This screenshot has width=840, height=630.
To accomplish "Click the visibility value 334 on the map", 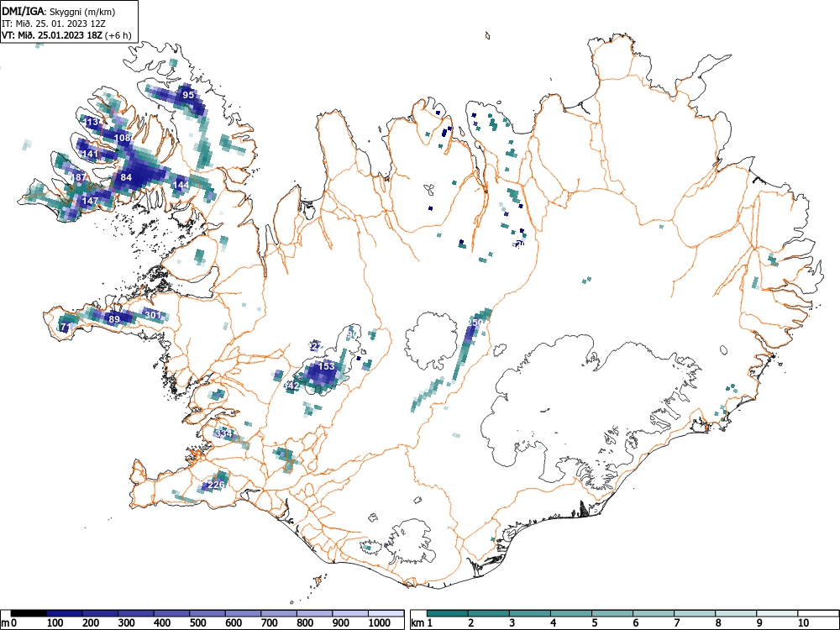I will pos(223,433).
